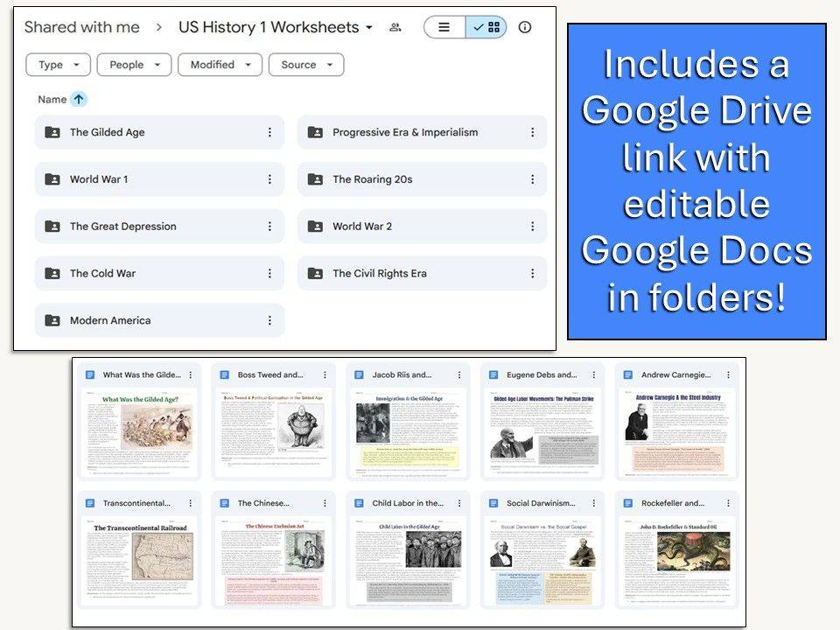
Task: Switch to grid layout view
Action: [486, 27]
